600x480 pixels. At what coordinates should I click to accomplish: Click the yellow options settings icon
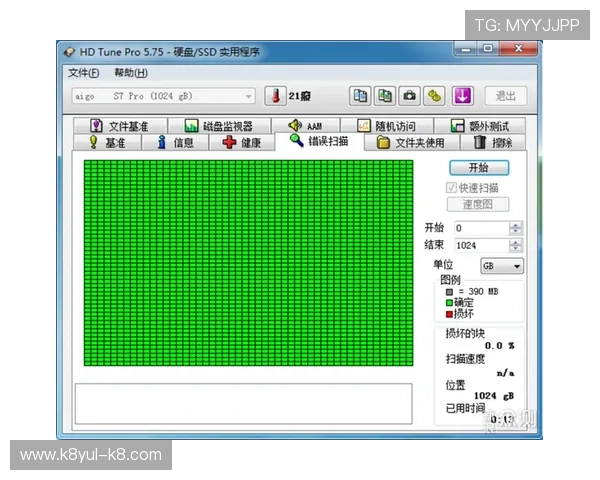pyautogui.click(x=434, y=96)
